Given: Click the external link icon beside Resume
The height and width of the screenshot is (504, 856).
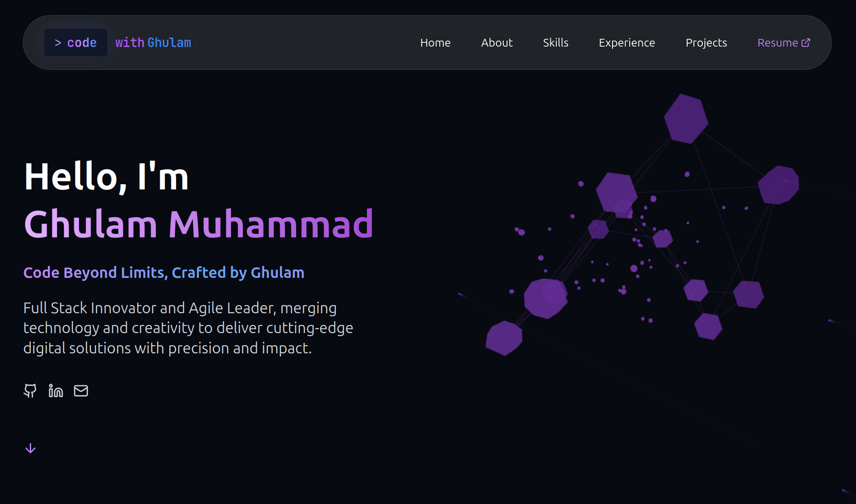Looking at the screenshot, I should click(805, 43).
